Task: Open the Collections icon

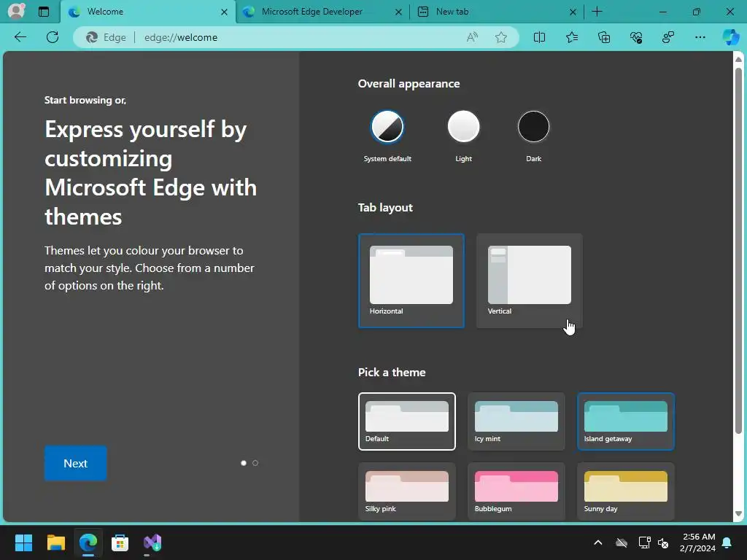Action: [x=603, y=37]
